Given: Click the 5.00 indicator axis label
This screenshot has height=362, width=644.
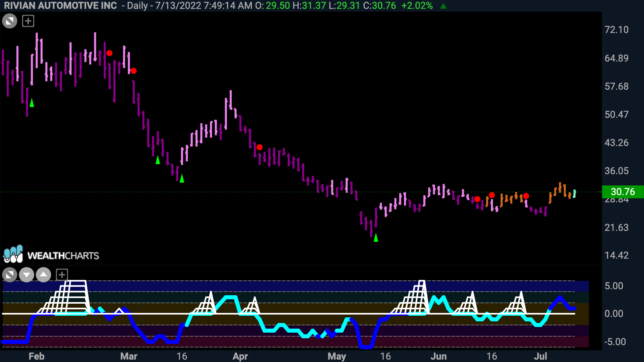Looking at the screenshot, I should [x=614, y=286].
